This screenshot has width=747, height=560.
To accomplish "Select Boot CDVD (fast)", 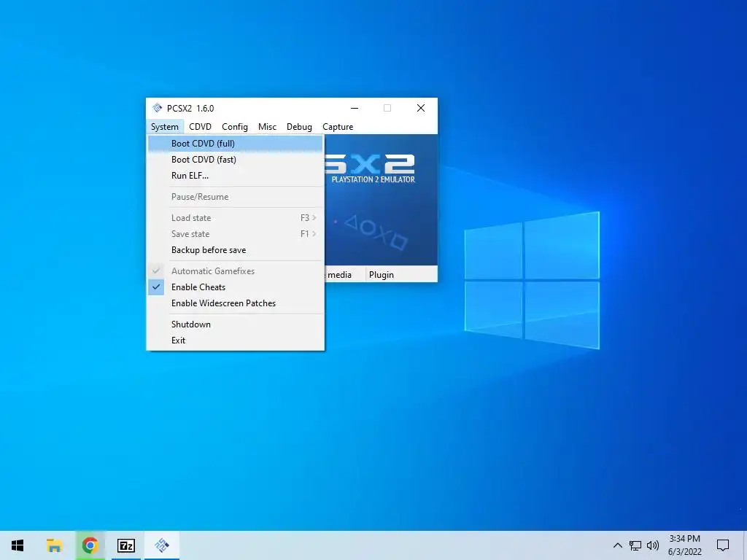I will point(236,160).
